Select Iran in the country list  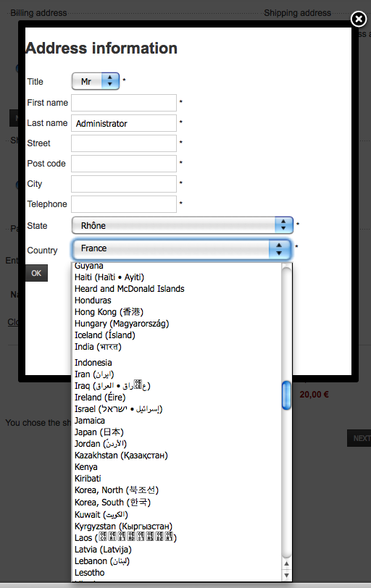pyautogui.click(x=176, y=374)
